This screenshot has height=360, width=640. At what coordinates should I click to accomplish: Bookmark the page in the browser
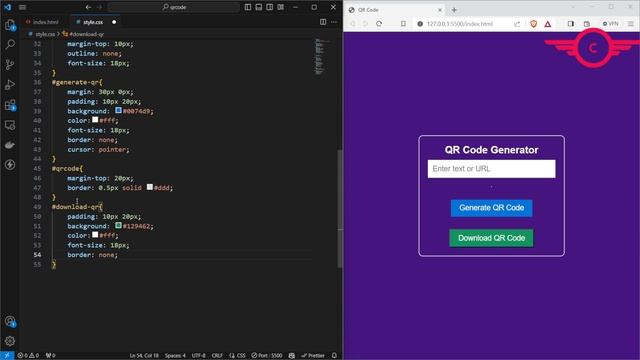click(x=403, y=24)
